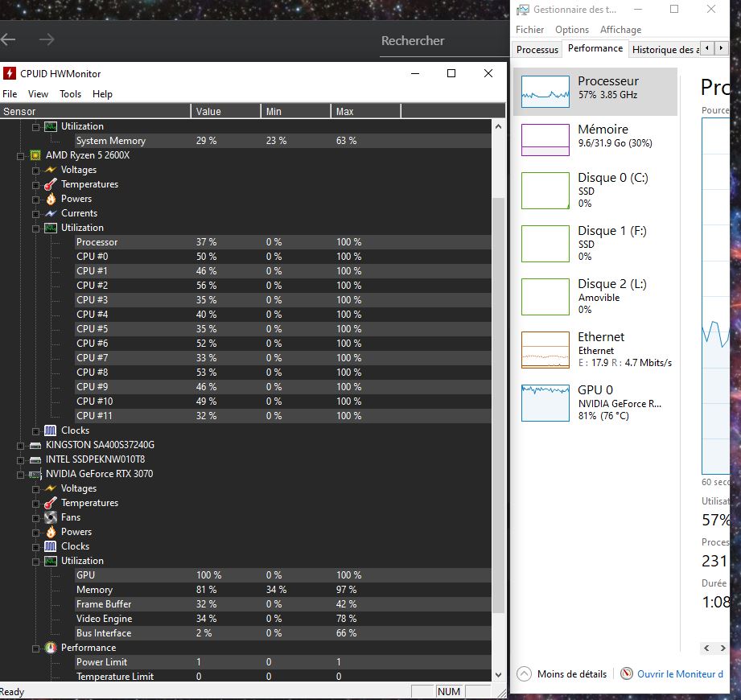Click the Resource Monitor icon in Task Manager
Viewport: 741px width, 700px height.
(627, 674)
